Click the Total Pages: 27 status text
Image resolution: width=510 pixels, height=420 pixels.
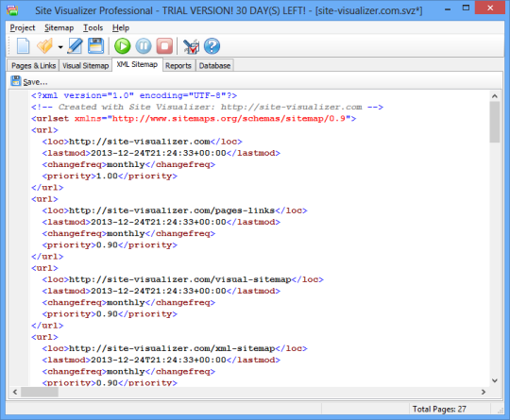pos(439,409)
